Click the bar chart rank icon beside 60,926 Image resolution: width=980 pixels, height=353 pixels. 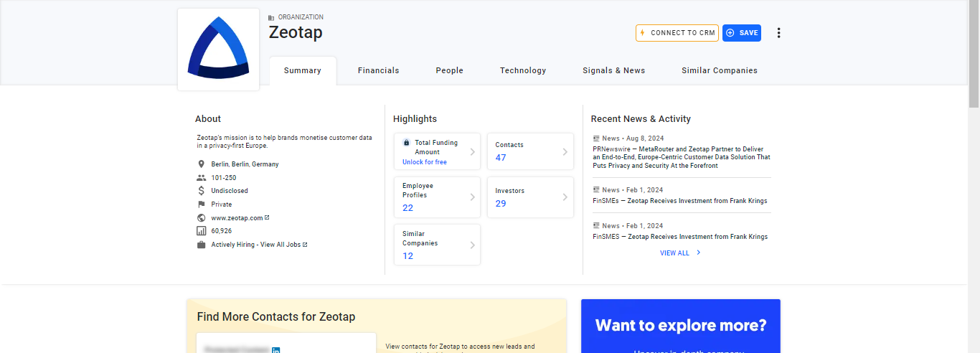pyautogui.click(x=202, y=231)
